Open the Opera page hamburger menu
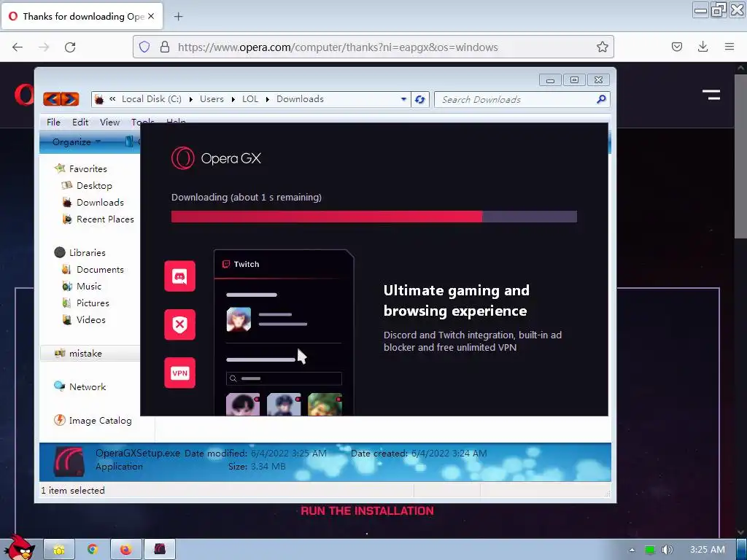 711,96
